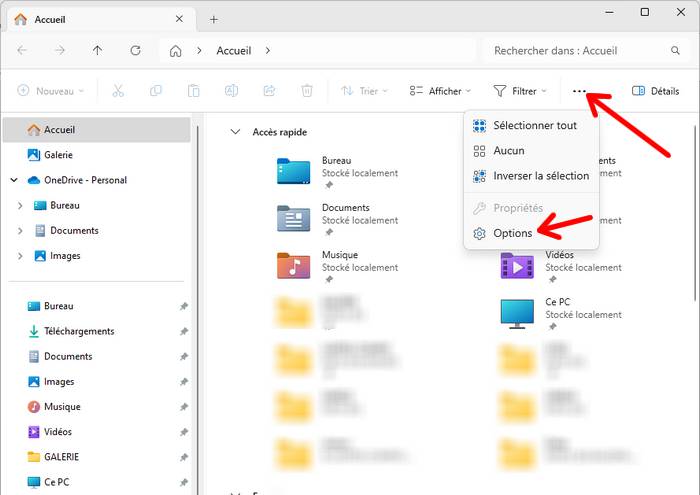Click the Rename icon in toolbar
The width and height of the screenshot is (700, 495).
(x=231, y=91)
